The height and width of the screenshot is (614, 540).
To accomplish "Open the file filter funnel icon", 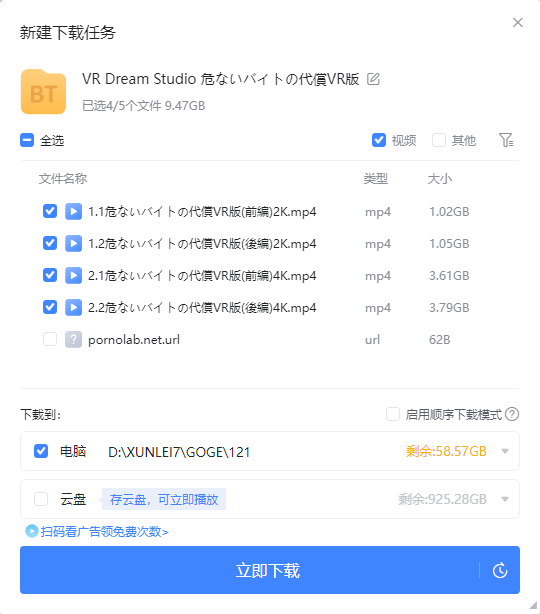I will [506, 140].
